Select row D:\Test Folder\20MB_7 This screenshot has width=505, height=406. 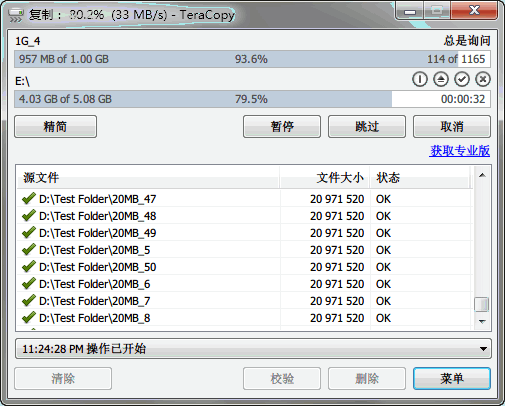(245, 301)
